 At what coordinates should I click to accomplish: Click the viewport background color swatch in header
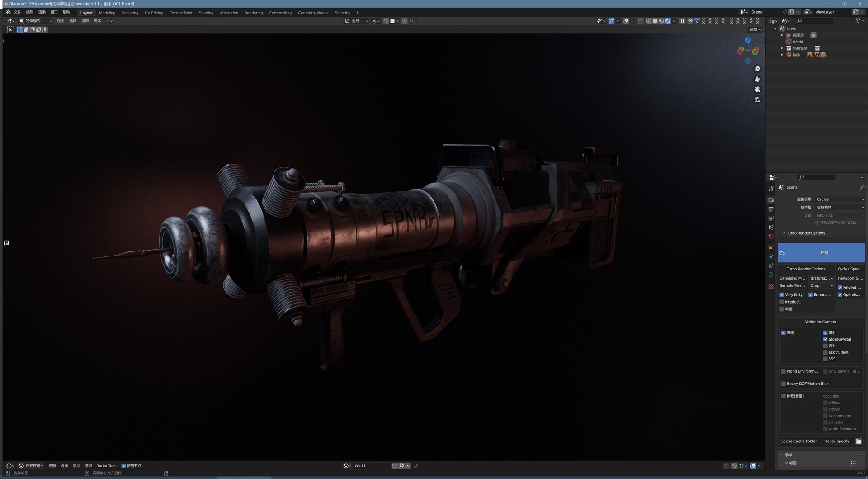(392, 21)
